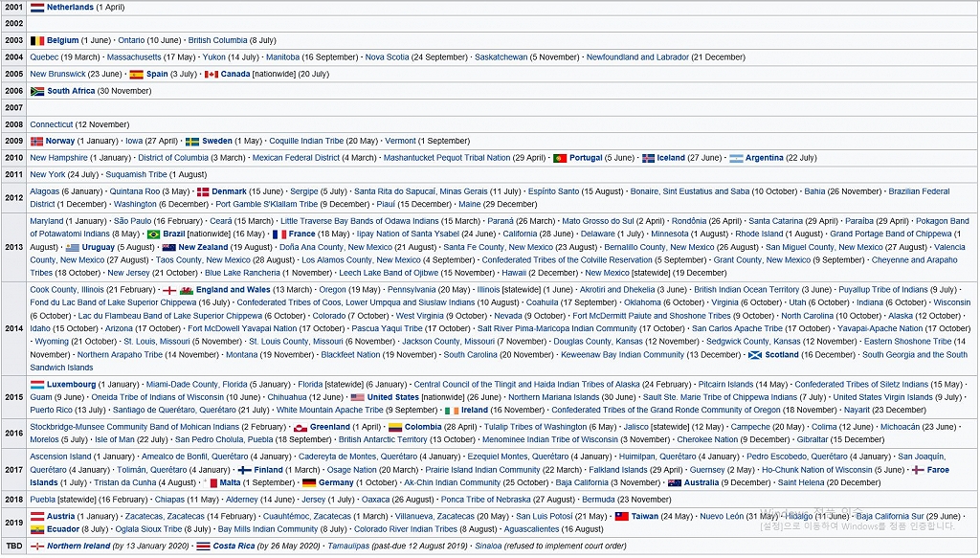Viewport: 980px width, 558px height.
Task: Click the Belgium flag icon
Action: click(37, 40)
